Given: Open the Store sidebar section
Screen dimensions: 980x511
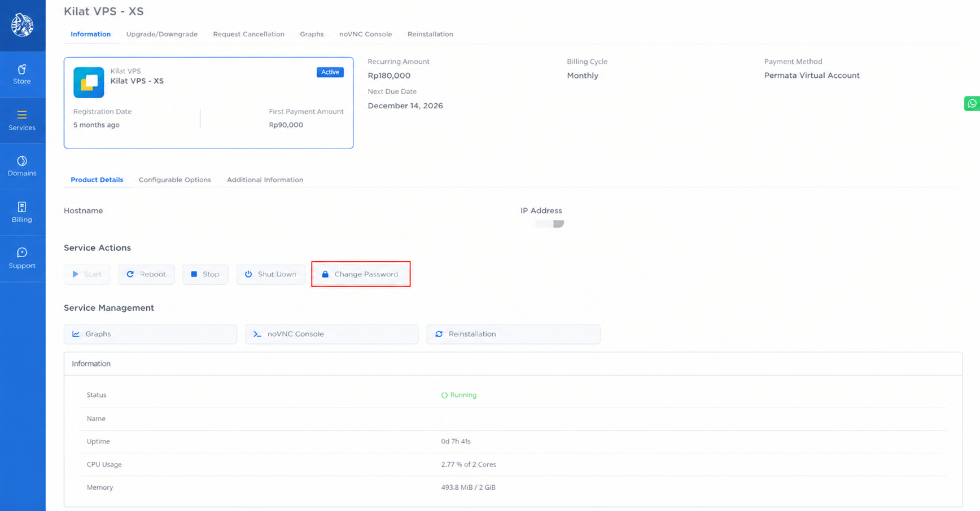Looking at the screenshot, I should pyautogui.click(x=22, y=74).
